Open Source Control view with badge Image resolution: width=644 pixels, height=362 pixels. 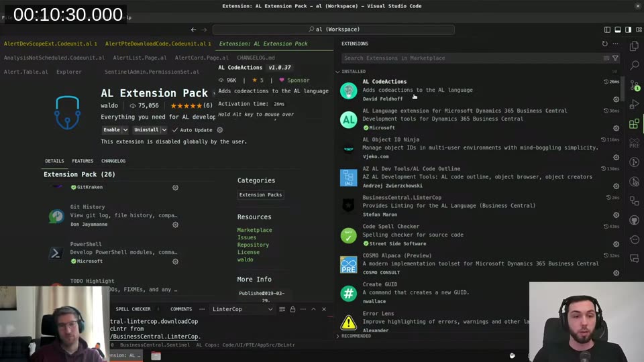(634, 85)
